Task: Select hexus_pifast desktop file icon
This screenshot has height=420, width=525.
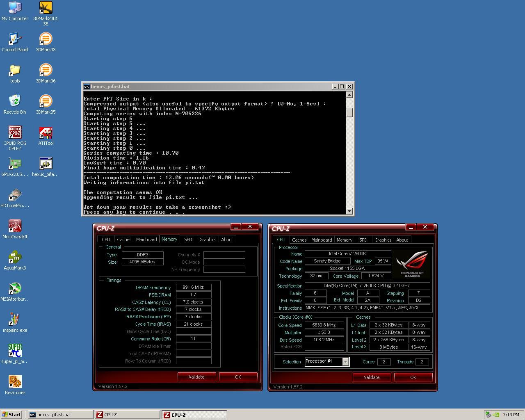Action: [46, 167]
